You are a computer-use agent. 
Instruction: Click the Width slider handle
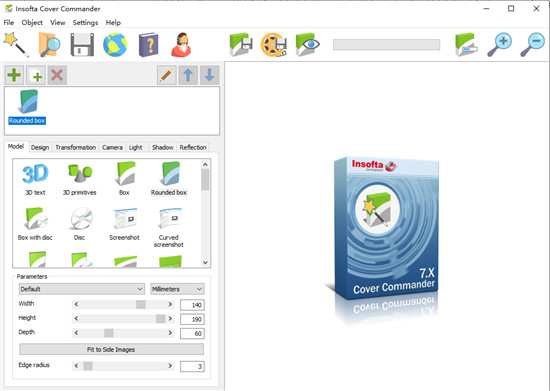pyautogui.click(x=141, y=304)
